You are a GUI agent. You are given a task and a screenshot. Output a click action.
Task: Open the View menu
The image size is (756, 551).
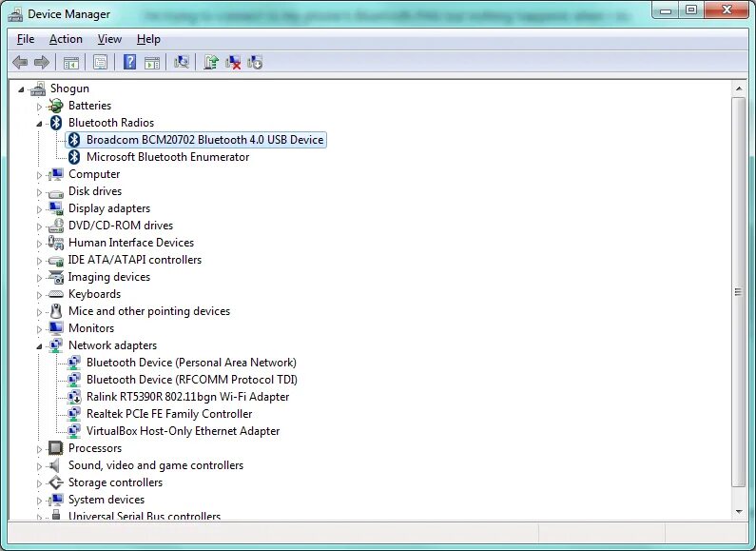click(x=109, y=39)
